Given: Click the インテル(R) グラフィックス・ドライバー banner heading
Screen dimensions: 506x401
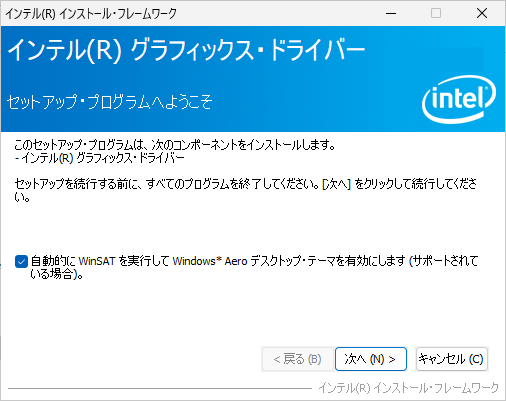Looking at the screenshot, I should click(186, 50).
